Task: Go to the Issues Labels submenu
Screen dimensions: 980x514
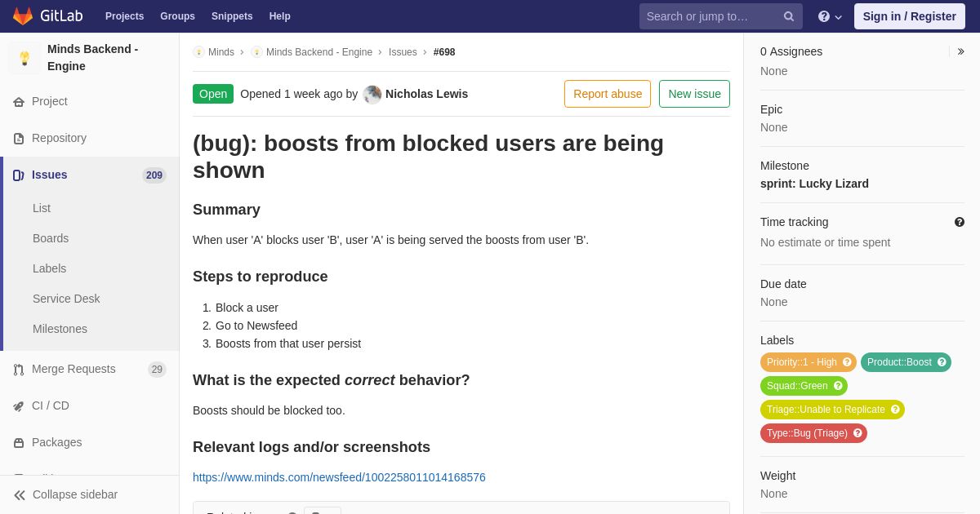Action: click(x=49, y=268)
